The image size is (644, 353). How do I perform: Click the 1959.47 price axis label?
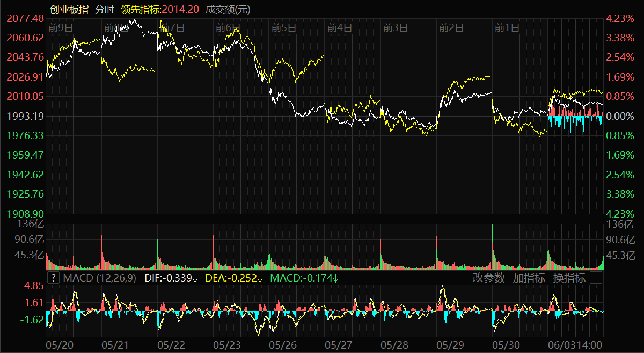click(25, 155)
